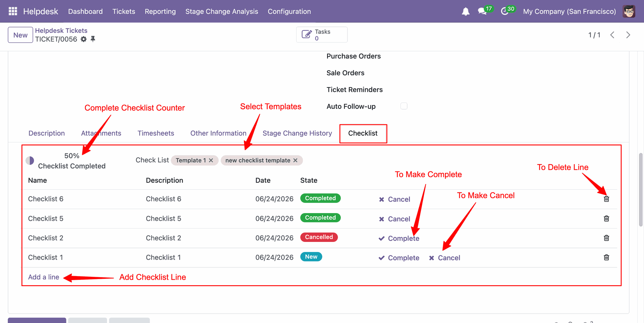Open the My Company (San Francisco) switcher
This screenshot has width=644, height=323.
click(570, 11)
